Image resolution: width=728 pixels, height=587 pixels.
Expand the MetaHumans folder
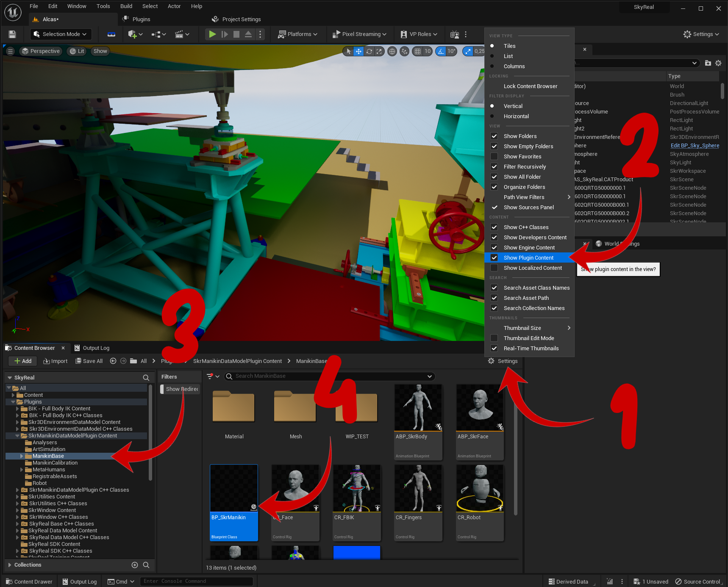22,469
